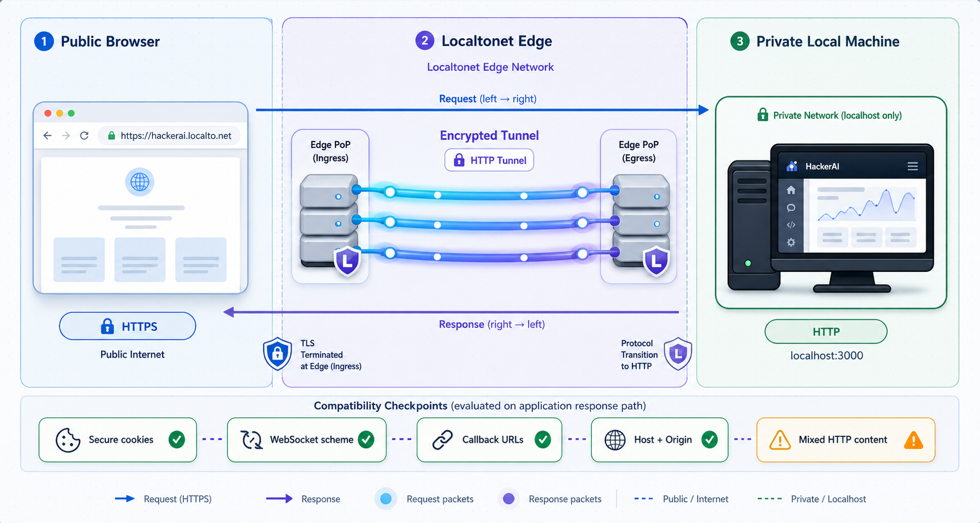Image resolution: width=980 pixels, height=523 pixels.
Task: Click the Callback URLs checkmark
Action: tap(543, 440)
